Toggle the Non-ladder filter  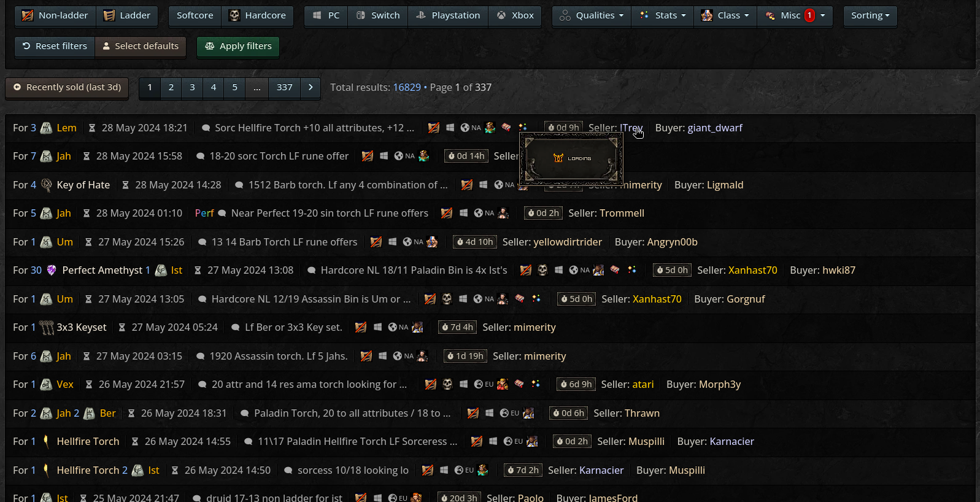click(x=55, y=15)
